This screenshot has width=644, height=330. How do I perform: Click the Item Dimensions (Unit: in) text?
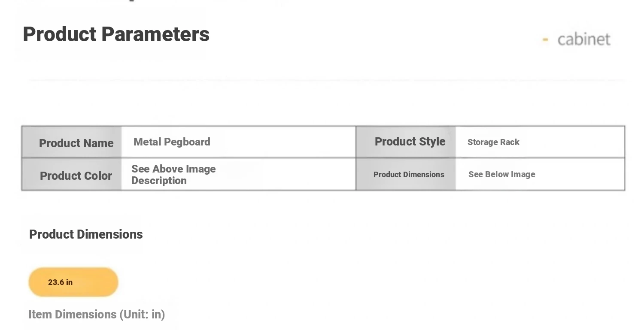97,315
